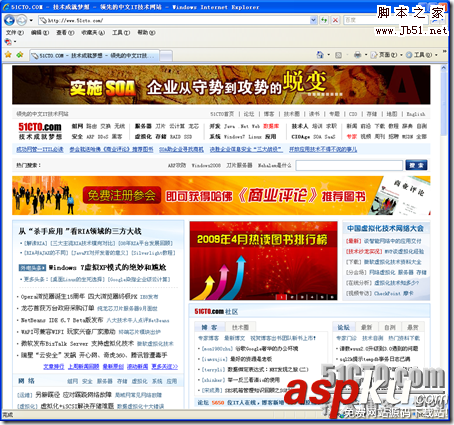Click the Print icon in the command bar
454x425 pixels.
357,55
